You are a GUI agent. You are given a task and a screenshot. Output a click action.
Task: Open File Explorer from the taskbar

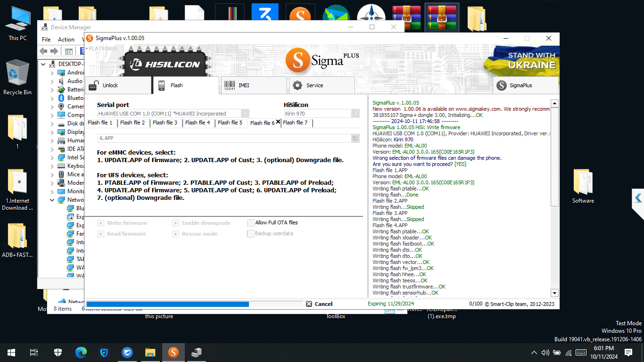click(x=150, y=352)
